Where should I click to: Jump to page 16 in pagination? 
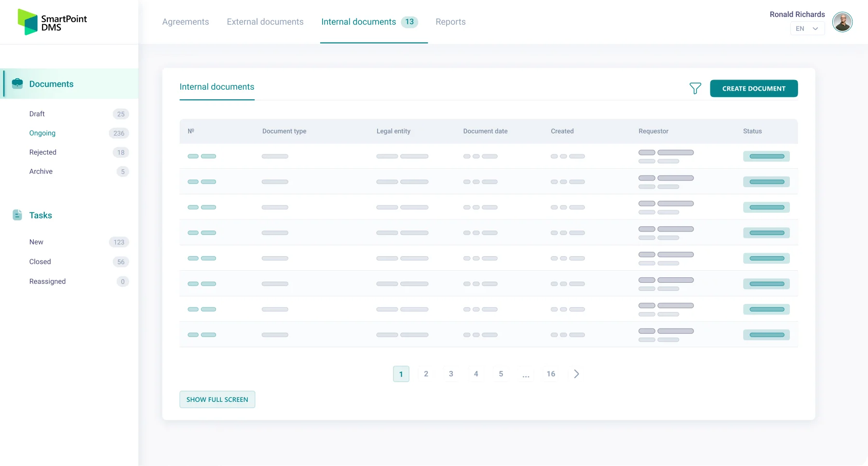[x=551, y=374]
